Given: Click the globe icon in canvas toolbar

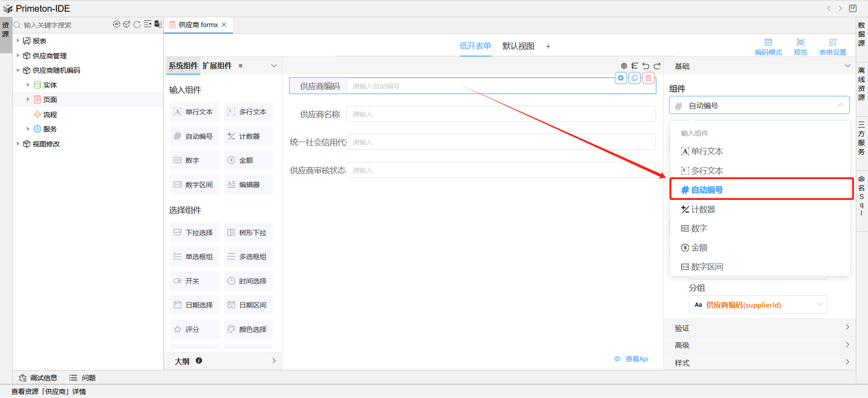Looking at the screenshot, I should pyautogui.click(x=624, y=66).
